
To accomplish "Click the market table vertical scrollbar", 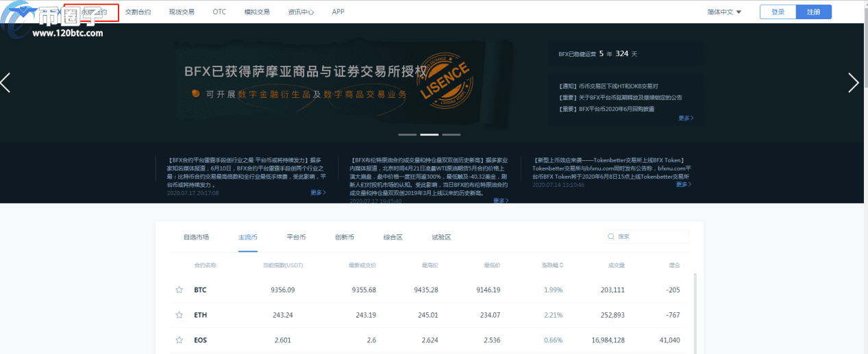I will point(696,314).
